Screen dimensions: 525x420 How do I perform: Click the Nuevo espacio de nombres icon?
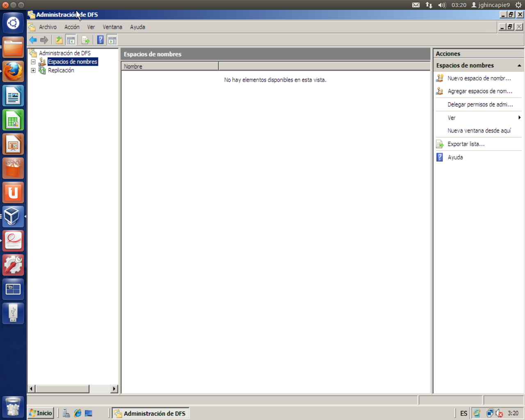[440, 78]
